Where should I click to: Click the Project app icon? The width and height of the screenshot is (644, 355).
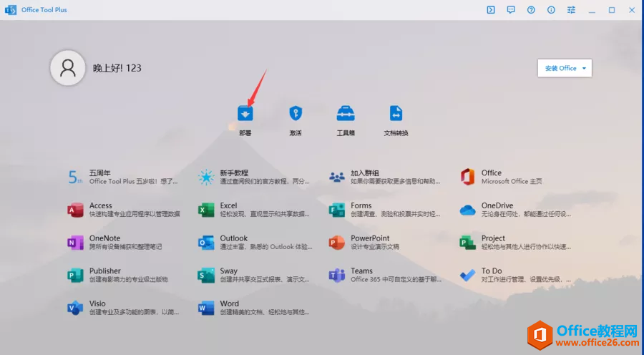pyautogui.click(x=467, y=243)
